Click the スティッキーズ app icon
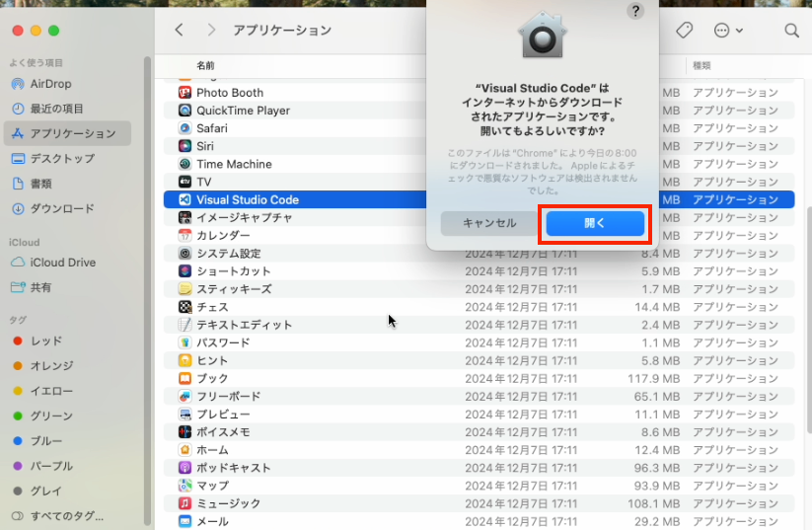Image resolution: width=812 pixels, height=530 pixels. [185, 289]
